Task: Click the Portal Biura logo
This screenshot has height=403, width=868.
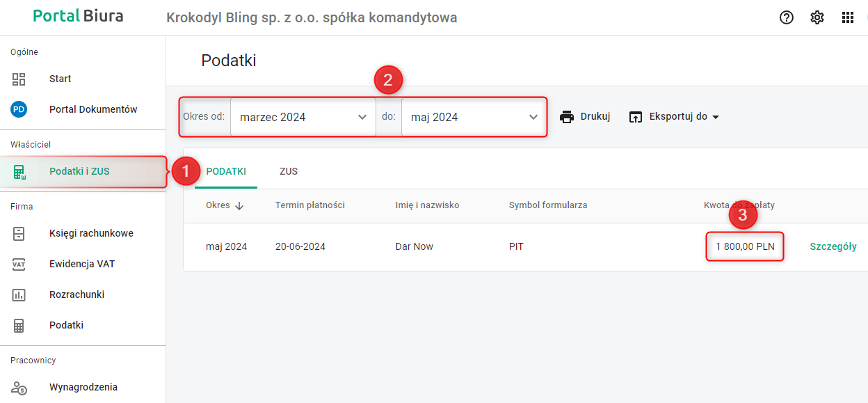Action: (x=78, y=16)
